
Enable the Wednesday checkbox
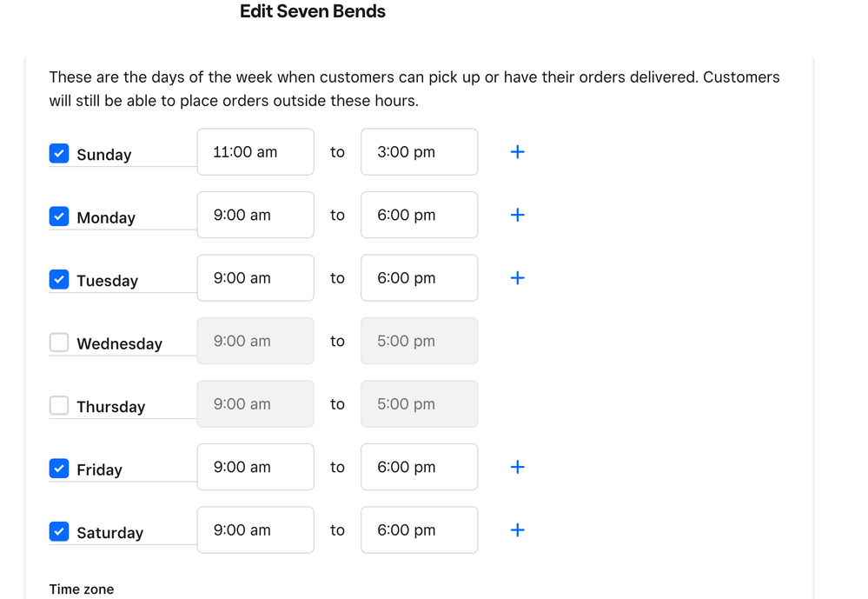(59, 343)
